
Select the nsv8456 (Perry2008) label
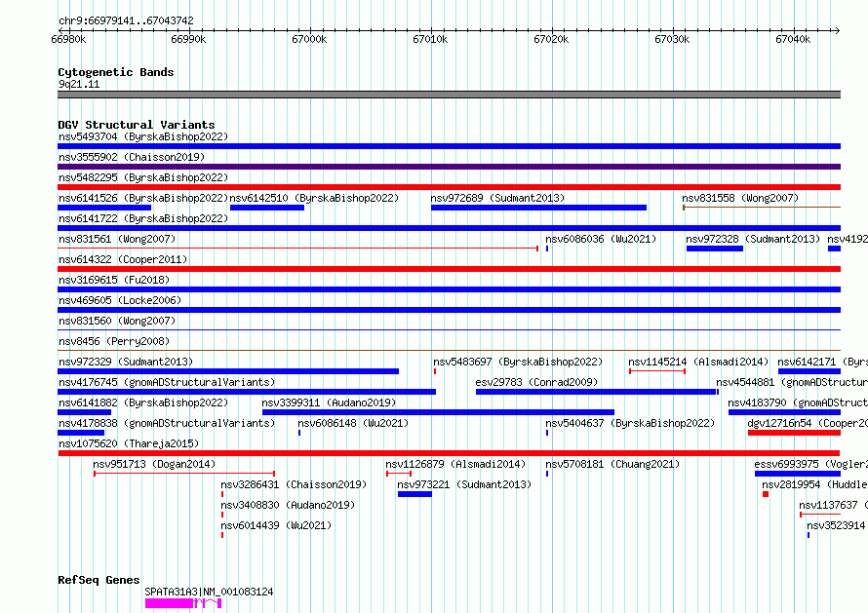point(114,341)
